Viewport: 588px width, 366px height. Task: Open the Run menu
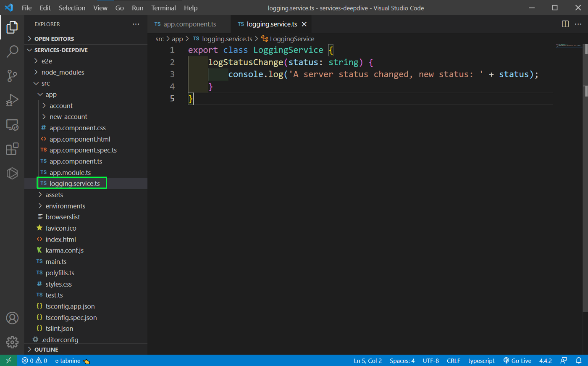(137, 8)
